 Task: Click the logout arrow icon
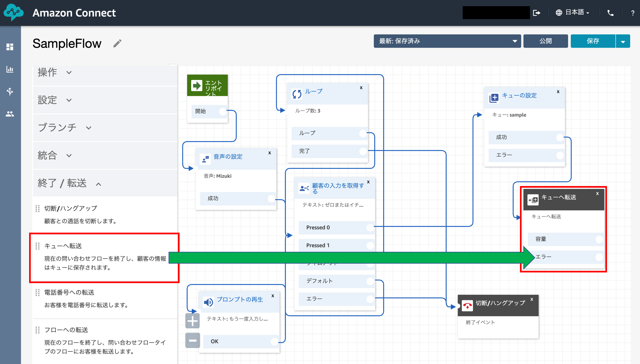point(537,13)
